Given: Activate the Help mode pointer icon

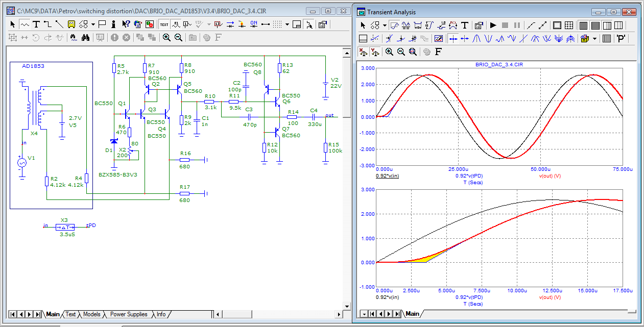Looking at the screenshot, I should point(126,24).
